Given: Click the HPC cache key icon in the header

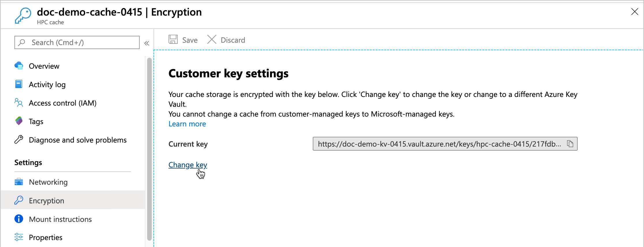Looking at the screenshot, I should click(23, 15).
